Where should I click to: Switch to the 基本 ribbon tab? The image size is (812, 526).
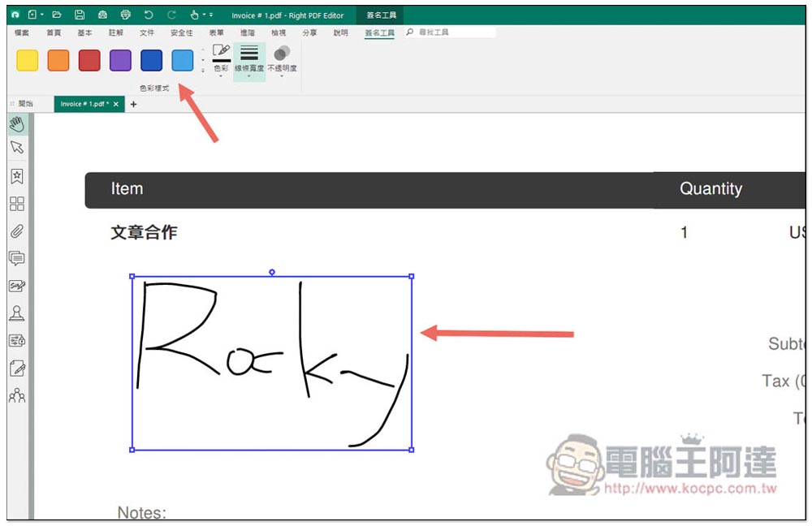click(x=84, y=32)
